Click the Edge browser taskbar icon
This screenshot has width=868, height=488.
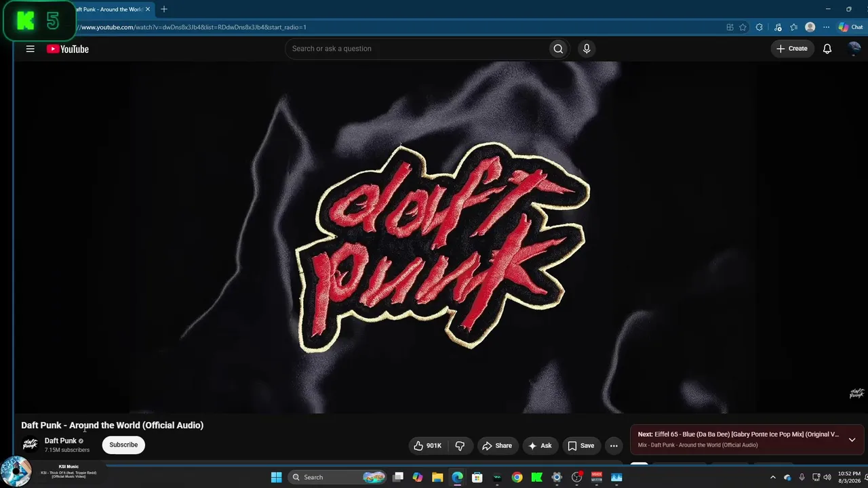(458, 477)
